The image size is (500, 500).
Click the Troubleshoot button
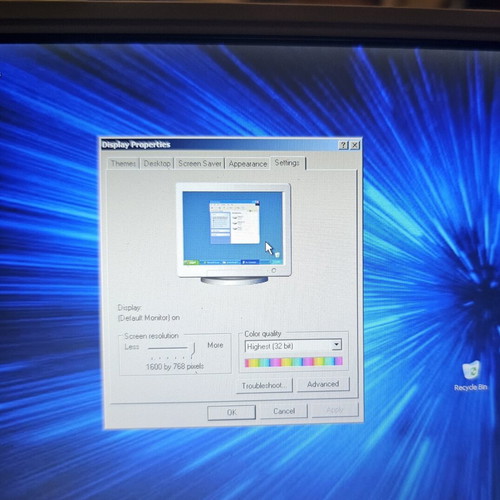point(264,386)
